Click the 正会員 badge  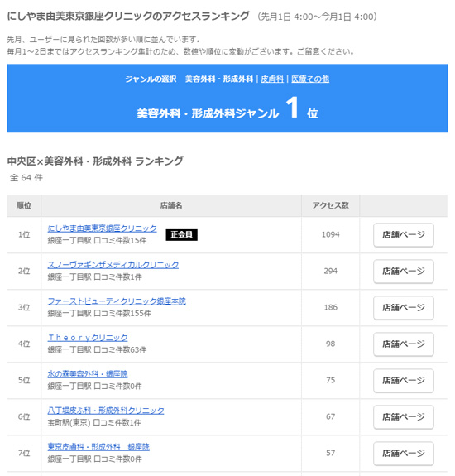[182, 234]
